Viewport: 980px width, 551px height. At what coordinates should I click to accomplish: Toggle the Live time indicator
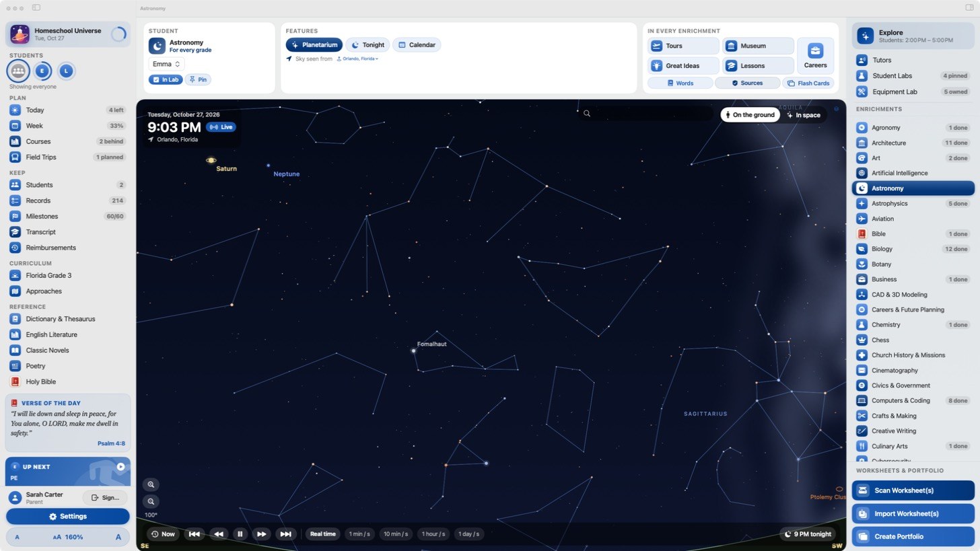(221, 127)
